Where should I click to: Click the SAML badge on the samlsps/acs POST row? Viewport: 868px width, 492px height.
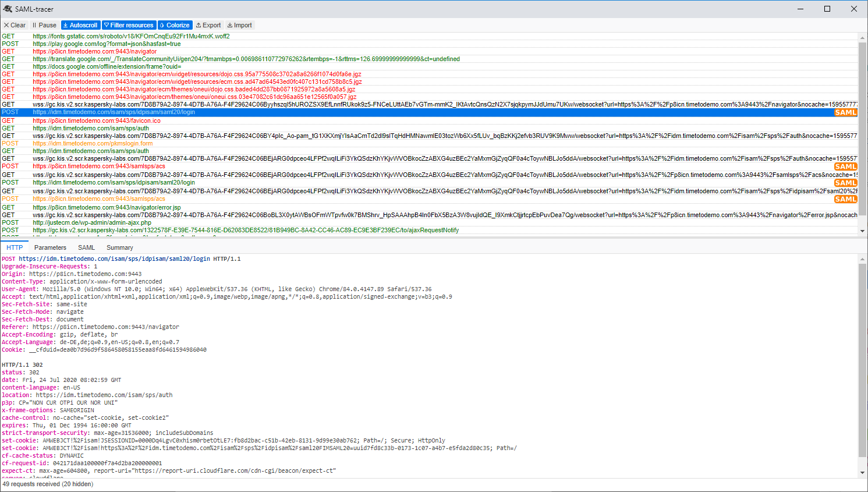tap(846, 166)
